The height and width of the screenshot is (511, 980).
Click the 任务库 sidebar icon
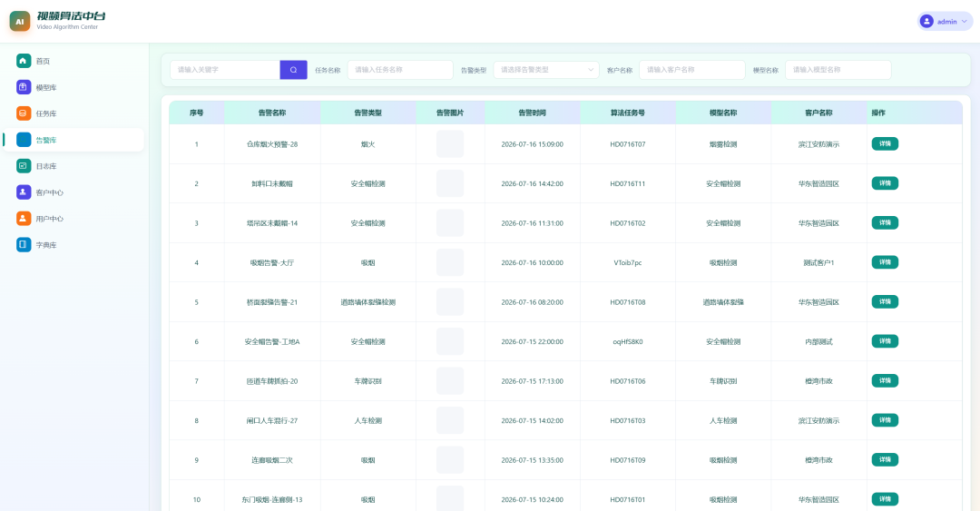(23, 113)
